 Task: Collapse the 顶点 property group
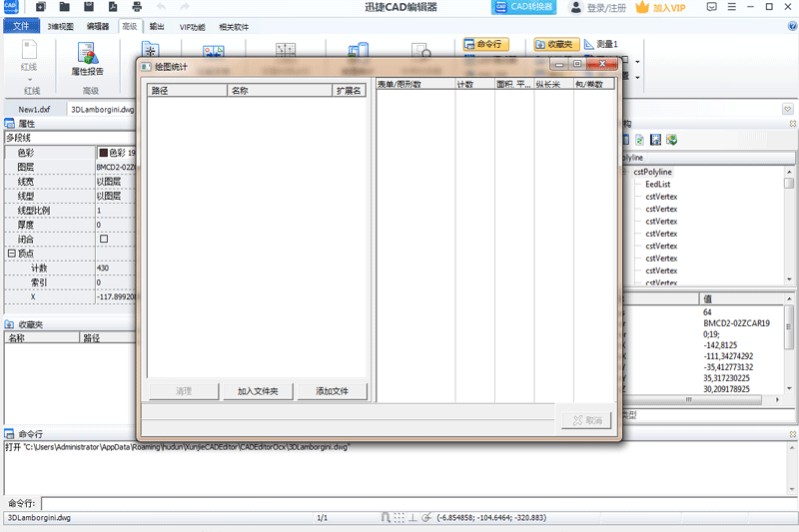coord(11,253)
